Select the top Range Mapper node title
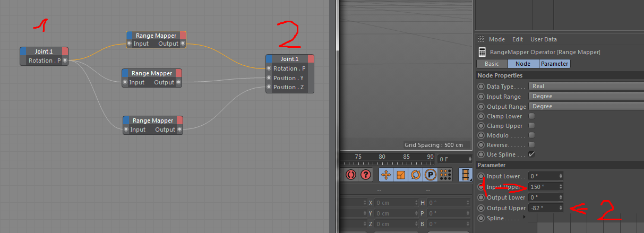Image resolution: width=644 pixels, height=233 pixels. coord(156,36)
